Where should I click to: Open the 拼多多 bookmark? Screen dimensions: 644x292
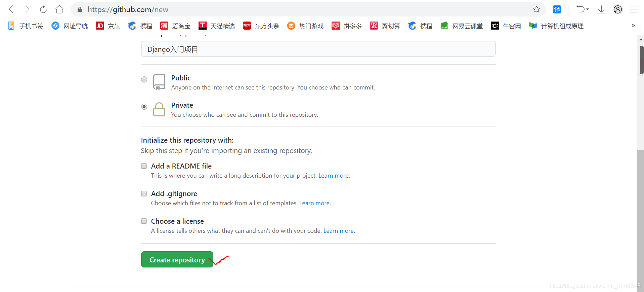pos(347,26)
